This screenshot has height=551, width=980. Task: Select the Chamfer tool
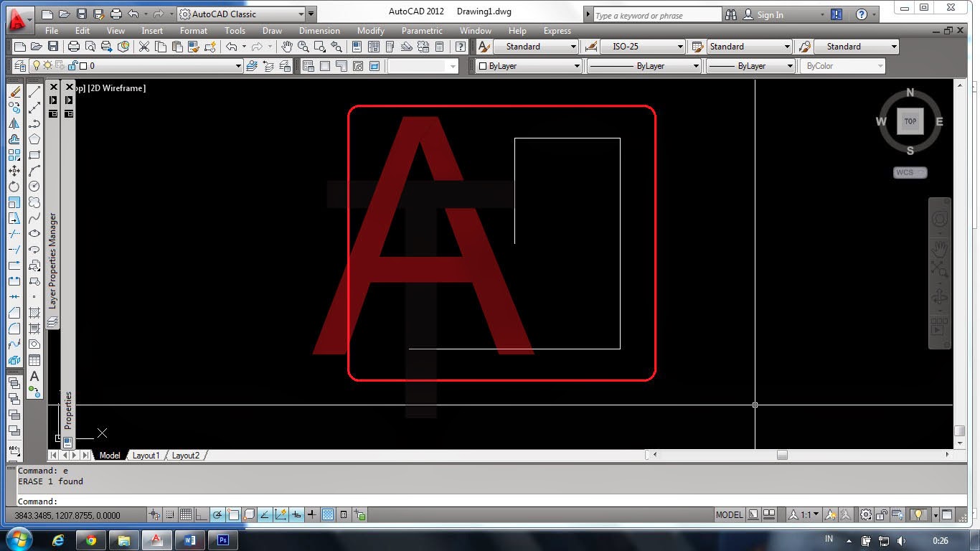point(14,313)
